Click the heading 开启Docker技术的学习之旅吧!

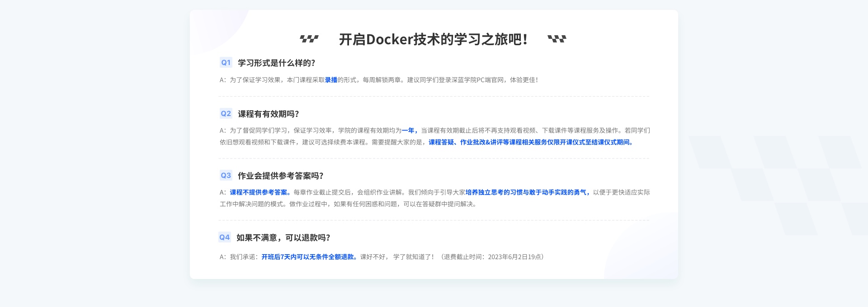pyautogui.click(x=433, y=40)
